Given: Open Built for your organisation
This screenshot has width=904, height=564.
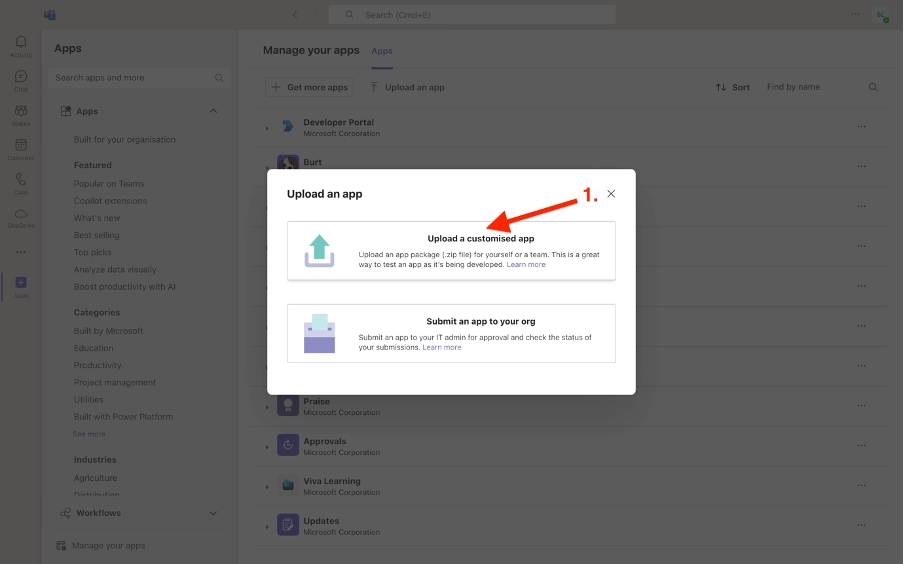Looking at the screenshot, I should [125, 140].
